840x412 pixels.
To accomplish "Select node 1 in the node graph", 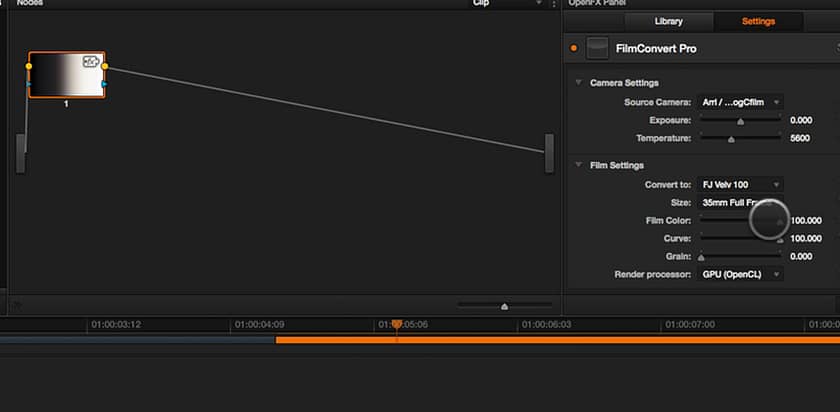I will pos(66,75).
